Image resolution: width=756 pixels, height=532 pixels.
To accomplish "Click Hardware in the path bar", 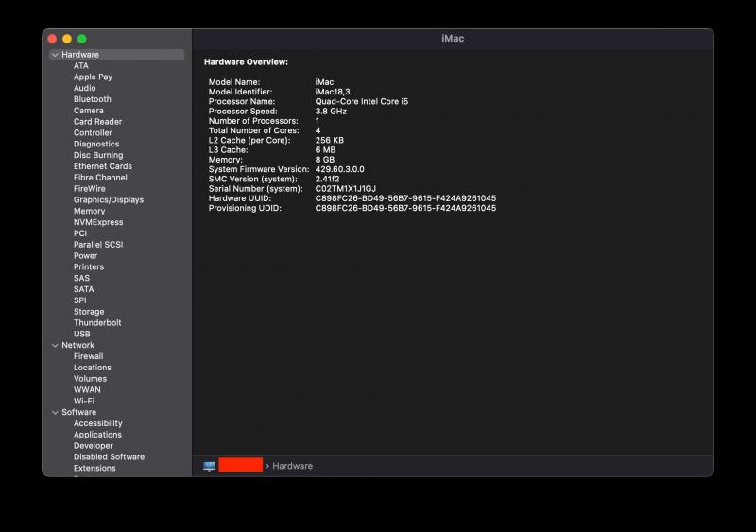I will [292, 466].
